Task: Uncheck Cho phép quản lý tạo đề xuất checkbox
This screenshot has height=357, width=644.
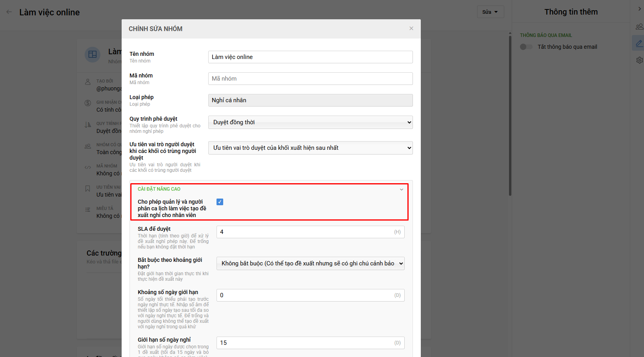Action: [x=220, y=202]
